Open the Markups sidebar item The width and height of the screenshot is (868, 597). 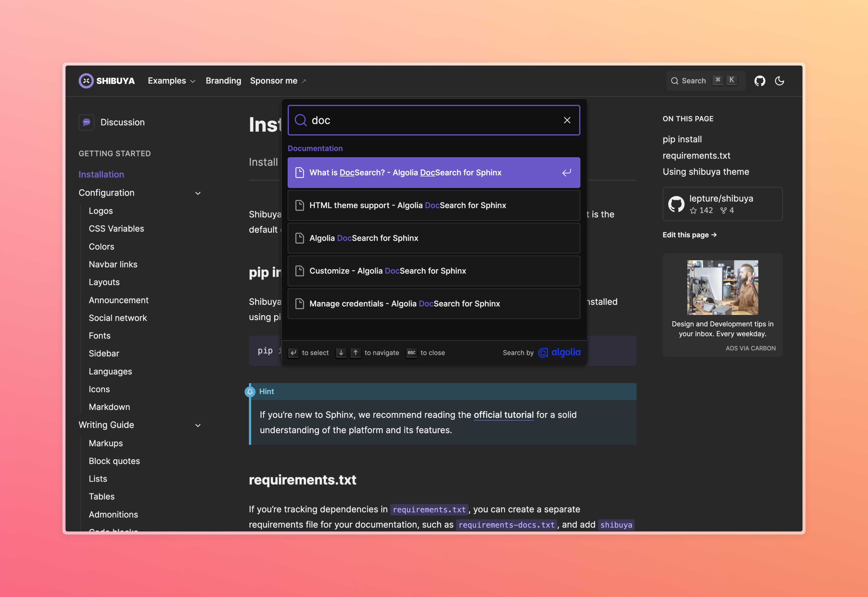point(106,443)
